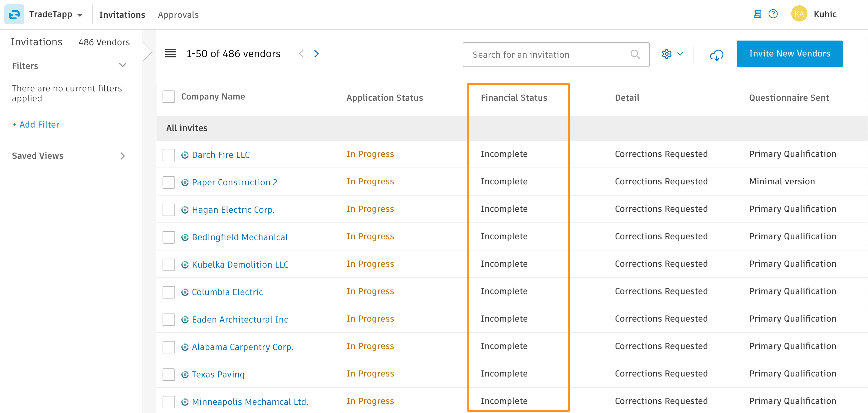Image resolution: width=868 pixels, height=413 pixels.
Task: Expand the Saved Views section
Action: tap(122, 156)
